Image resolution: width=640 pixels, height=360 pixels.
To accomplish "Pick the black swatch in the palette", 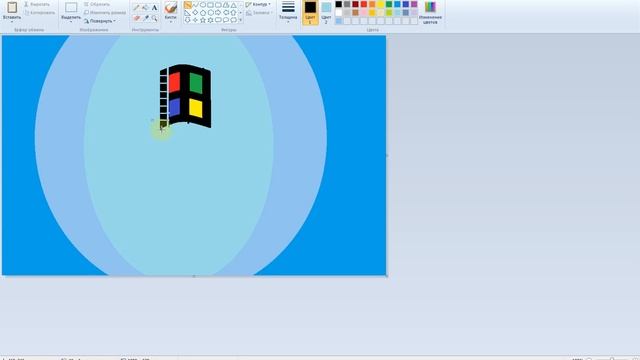I will (339, 4).
